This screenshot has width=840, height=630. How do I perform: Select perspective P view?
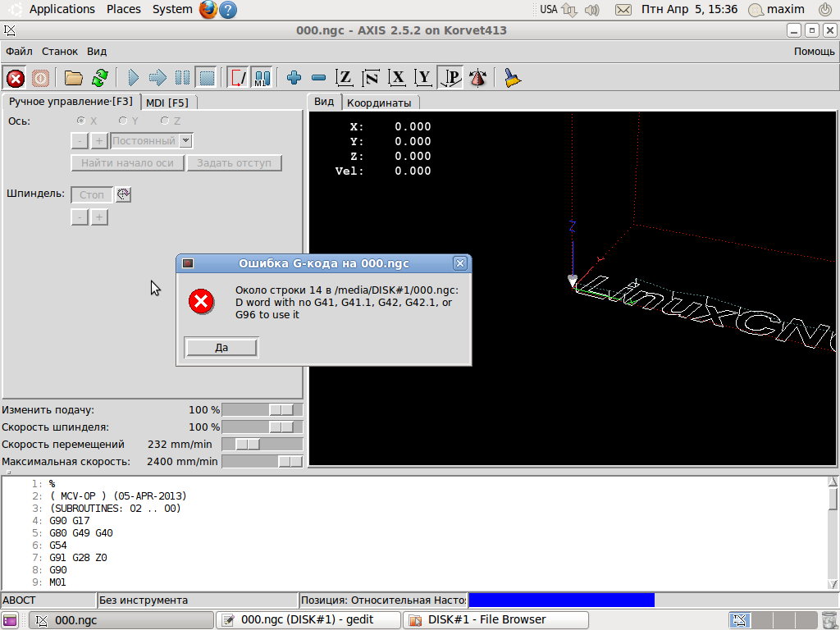click(x=450, y=78)
